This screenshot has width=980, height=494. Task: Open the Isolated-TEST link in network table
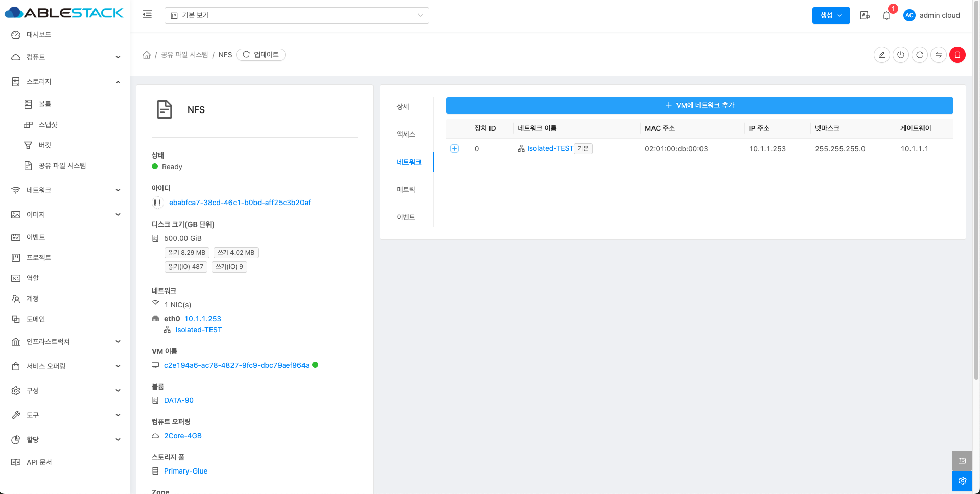click(x=550, y=149)
